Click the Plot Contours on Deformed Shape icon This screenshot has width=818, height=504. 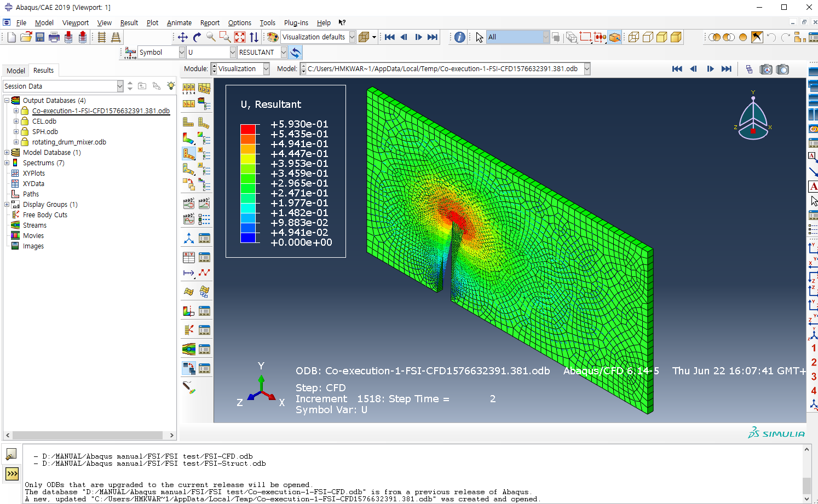pyautogui.click(x=189, y=138)
